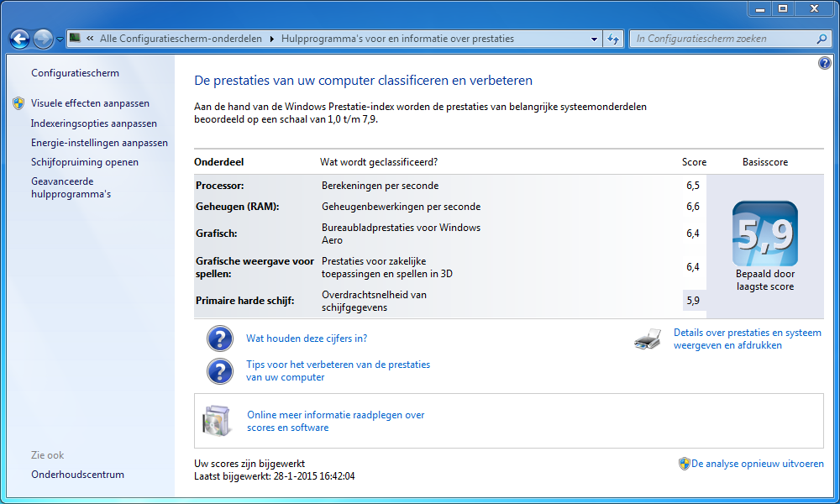Open the 'Configuratiescherm' home link
Image resolution: width=840 pixels, height=504 pixels.
(x=75, y=73)
